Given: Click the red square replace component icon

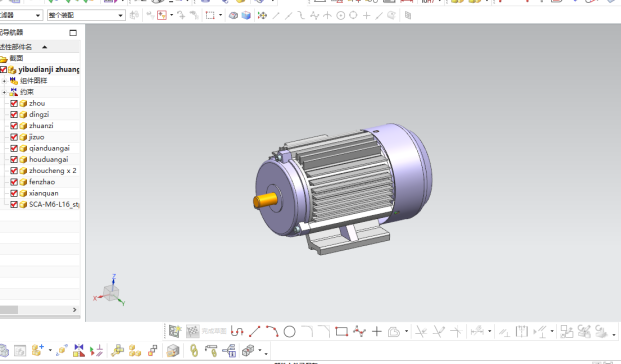Looking at the screenshot, I should pyautogui.click(x=152, y=351).
